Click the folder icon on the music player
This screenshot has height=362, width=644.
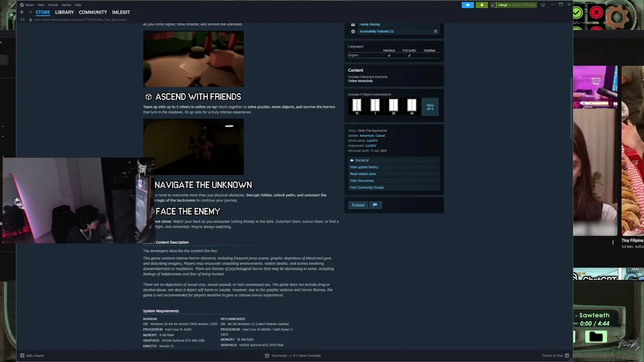point(596,337)
